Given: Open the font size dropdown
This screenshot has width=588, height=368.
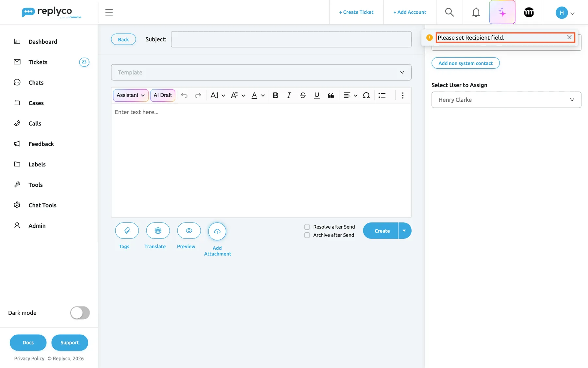Looking at the screenshot, I should pyautogui.click(x=218, y=95).
